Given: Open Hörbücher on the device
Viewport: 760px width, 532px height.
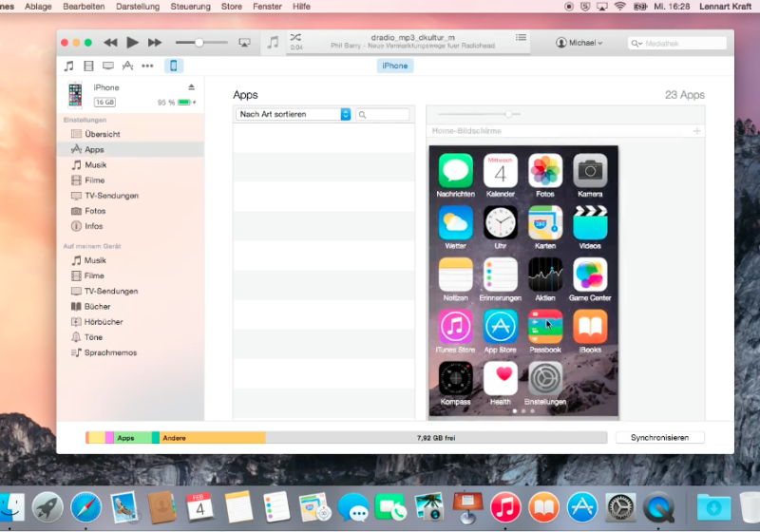Looking at the screenshot, I should (x=130, y=322).
